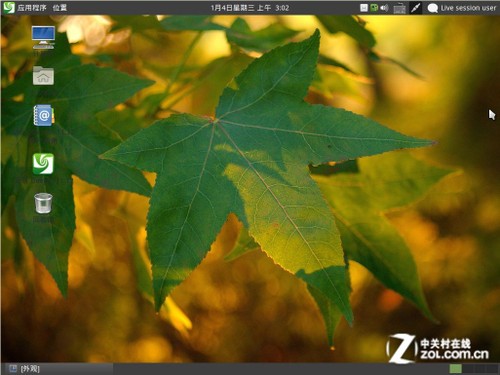The image size is (500, 375).
Task: Click the white document tray icon
Action: [x=364, y=8]
